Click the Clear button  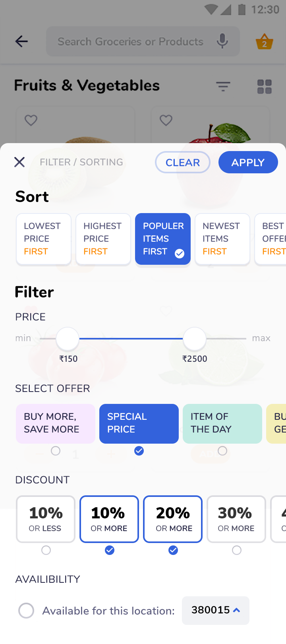pyautogui.click(x=183, y=162)
